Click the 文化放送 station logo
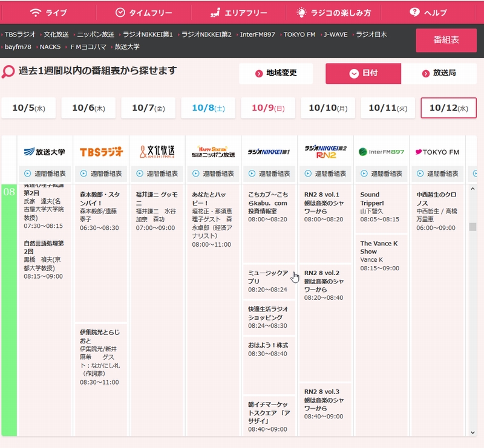The height and width of the screenshot is (448, 484). pos(157,152)
